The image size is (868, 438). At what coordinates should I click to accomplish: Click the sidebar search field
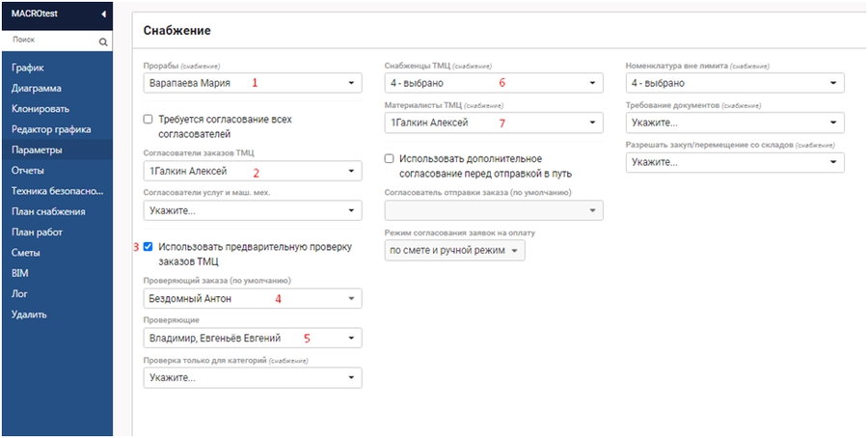point(50,42)
